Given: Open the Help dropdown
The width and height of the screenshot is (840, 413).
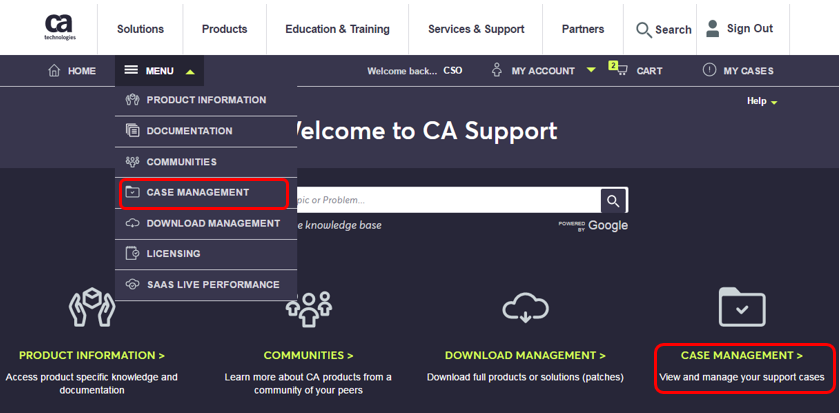Looking at the screenshot, I should 762,101.
